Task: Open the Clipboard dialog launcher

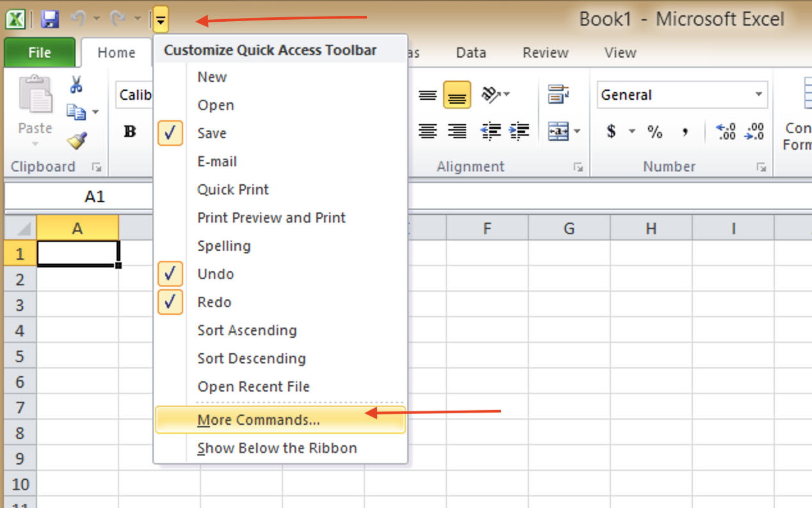Action: coord(97,168)
